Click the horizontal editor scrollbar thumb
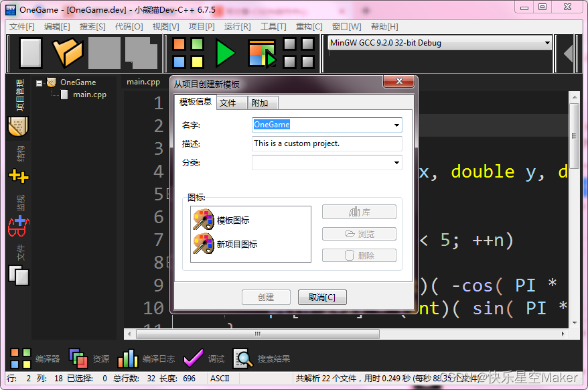Viewport: 588px width, 390px height. click(258, 334)
